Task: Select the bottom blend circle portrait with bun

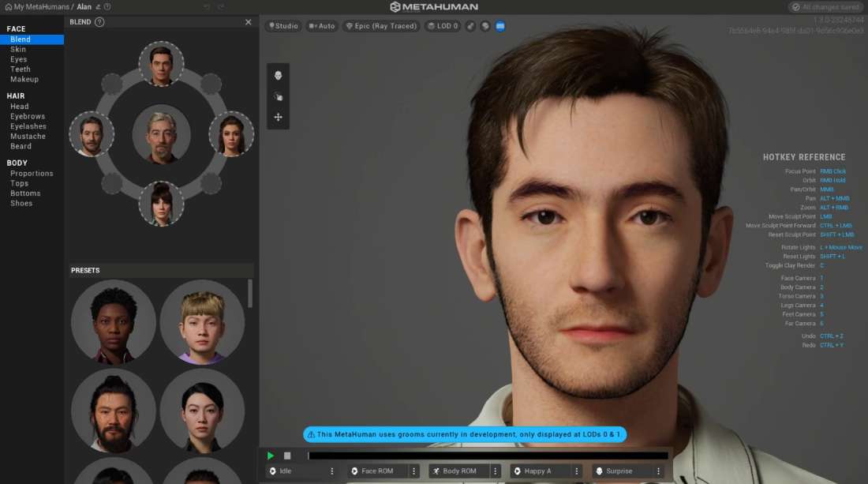Action: 161,204
